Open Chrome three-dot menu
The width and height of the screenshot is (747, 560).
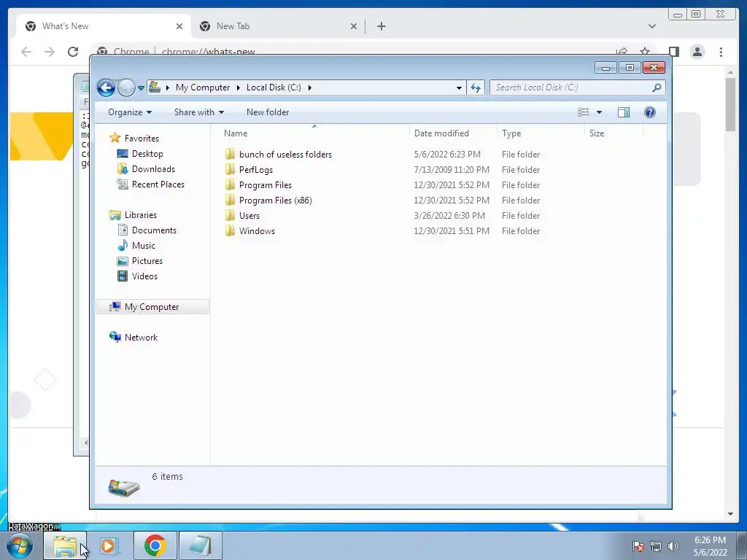coord(721,52)
